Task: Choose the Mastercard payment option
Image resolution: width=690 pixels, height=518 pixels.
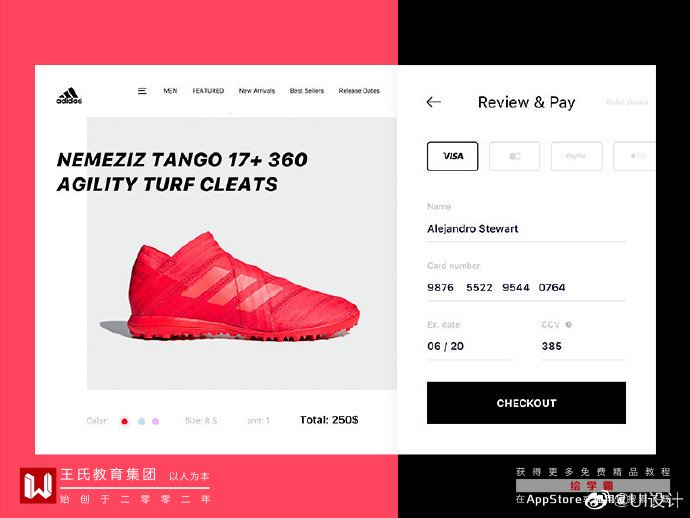Action: 514,156
